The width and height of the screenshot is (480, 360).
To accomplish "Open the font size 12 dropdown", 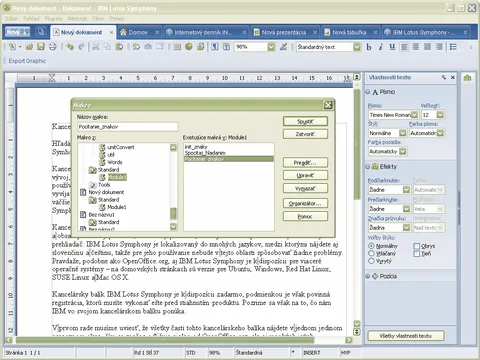I will 440,115.
